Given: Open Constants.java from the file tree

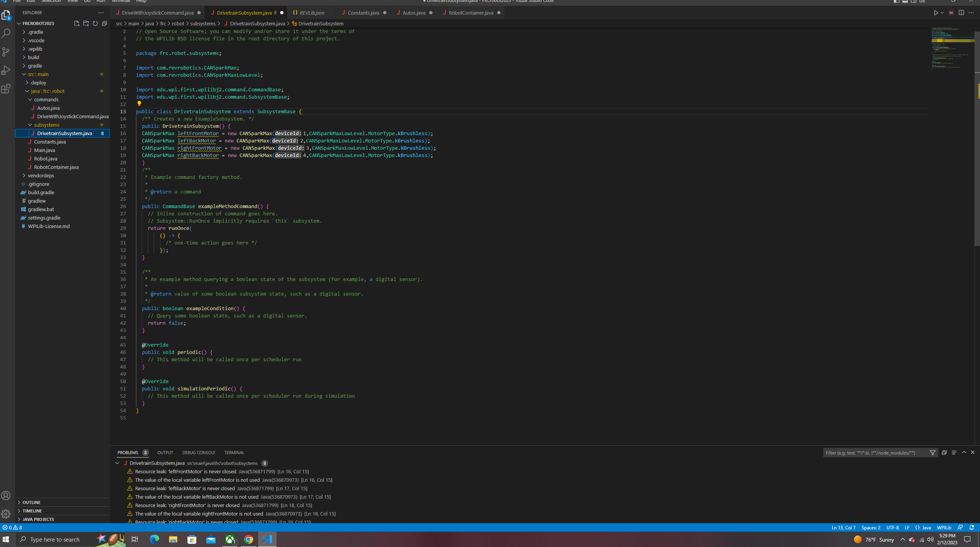Looking at the screenshot, I should coord(50,142).
